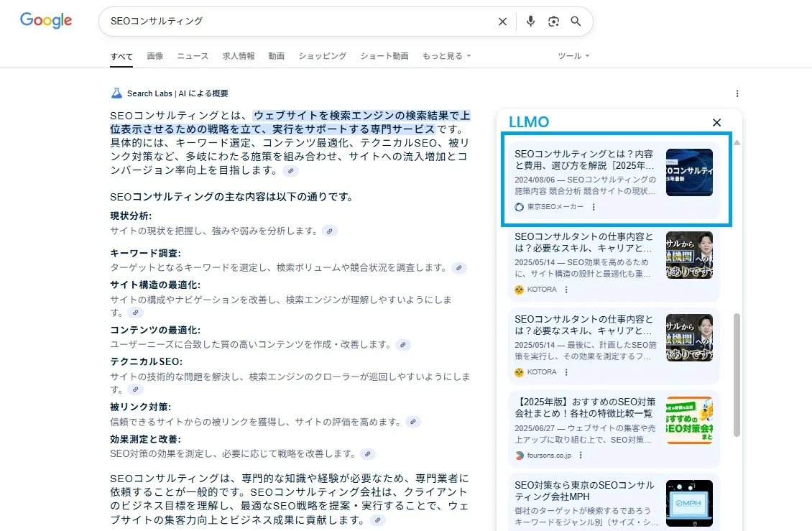Submit search with the magnifying glass icon
The width and height of the screenshot is (812, 531).
576,22
